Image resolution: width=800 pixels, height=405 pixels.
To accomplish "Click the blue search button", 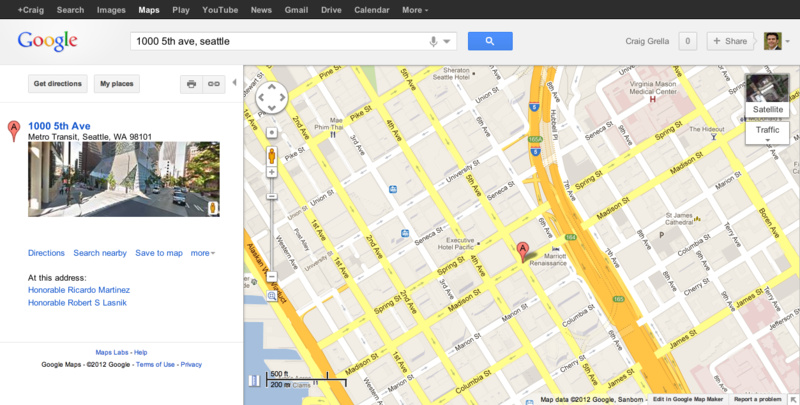I will pos(490,41).
